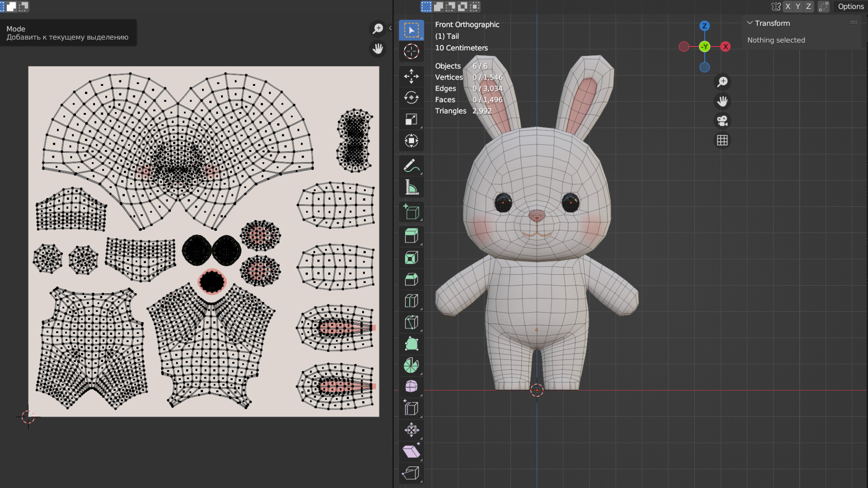This screenshot has width=868, height=488.
Task: Snap view to X axis on gizmo
Action: point(726,47)
